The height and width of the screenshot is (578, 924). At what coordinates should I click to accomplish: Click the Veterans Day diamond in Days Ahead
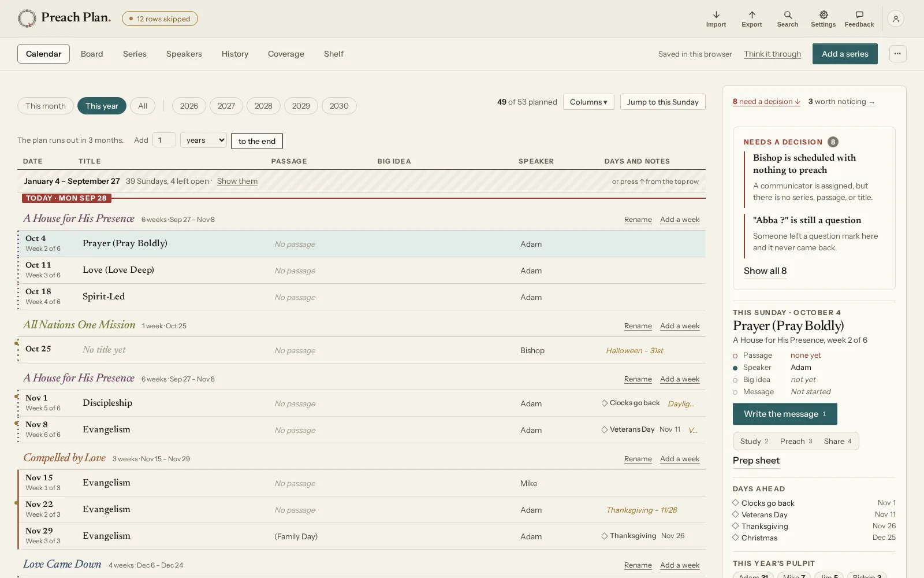[735, 514]
